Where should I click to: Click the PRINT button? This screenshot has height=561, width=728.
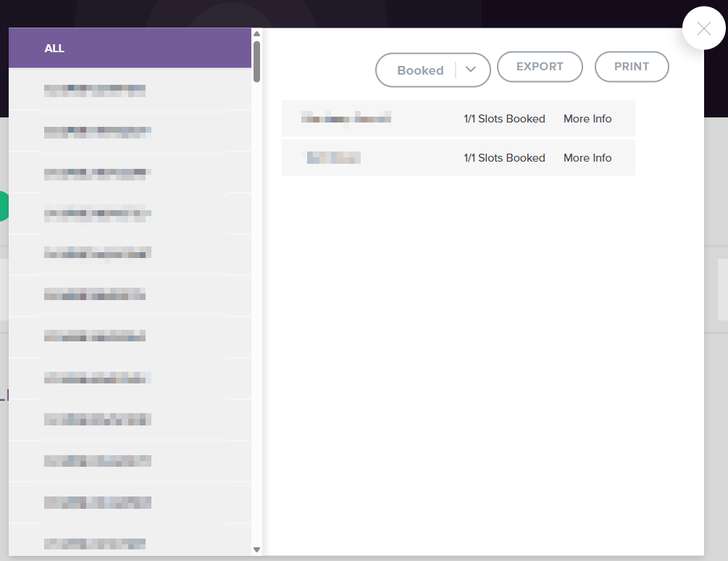pos(632,67)
